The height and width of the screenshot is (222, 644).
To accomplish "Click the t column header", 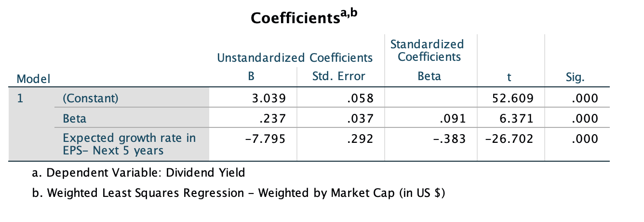I will pyautogui.click(x=511, y=76).
